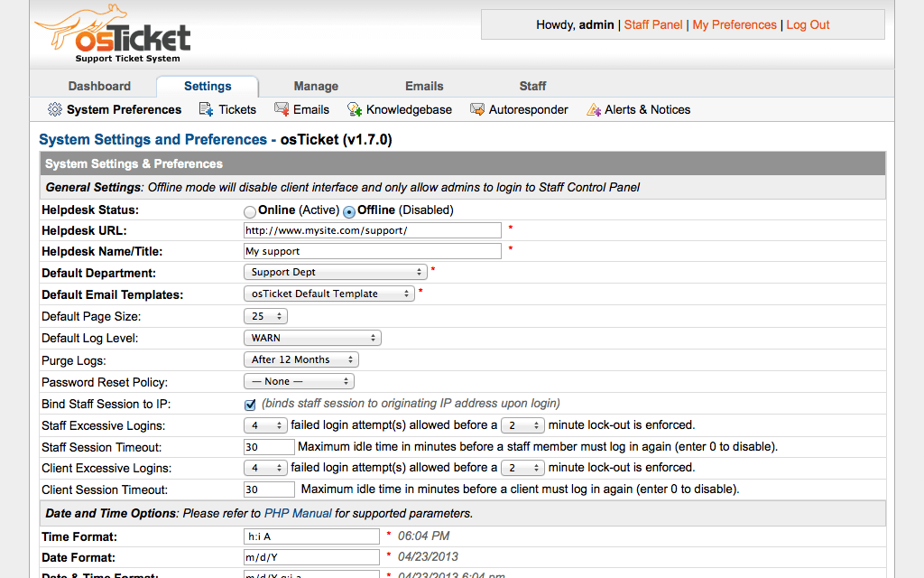Image resolution: width=924 pixels, height=578 pixels.
Task: Click the Knowledgebase submenu icon
Action: [x=355, y=109]
